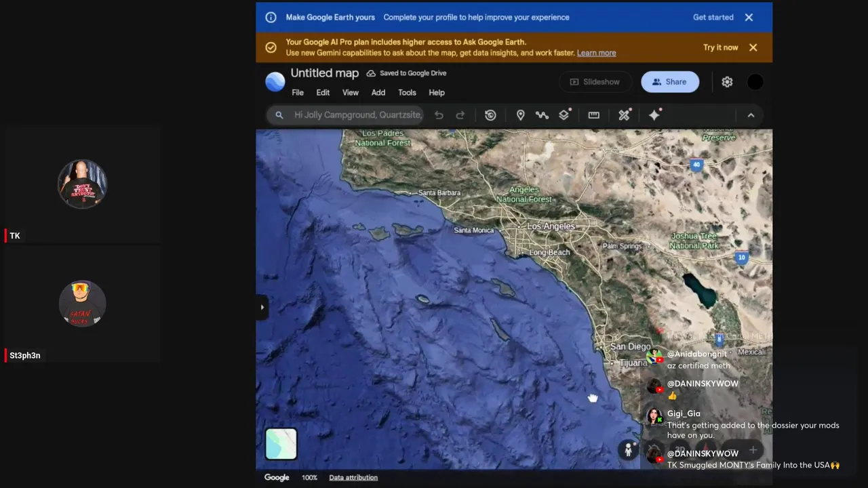868x488 pixels.
Task: Open the design tools icon
Action: click(625, 115)
